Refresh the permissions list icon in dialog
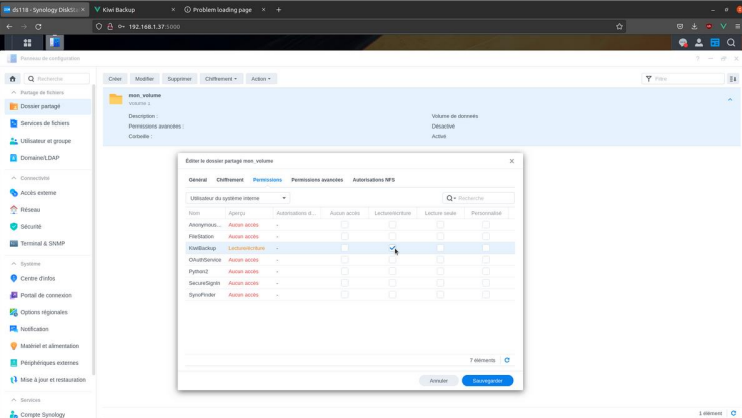742x418 pixels. click(x=507, y=360)
